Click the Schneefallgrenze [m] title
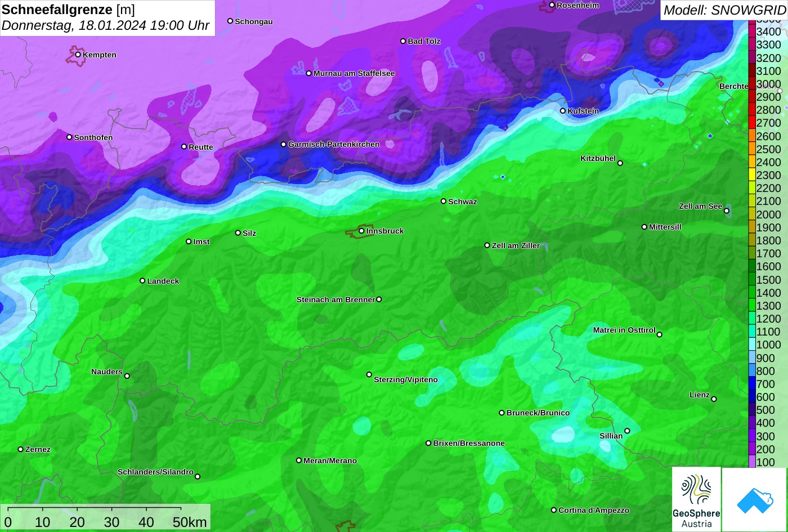 coord(69,10)
